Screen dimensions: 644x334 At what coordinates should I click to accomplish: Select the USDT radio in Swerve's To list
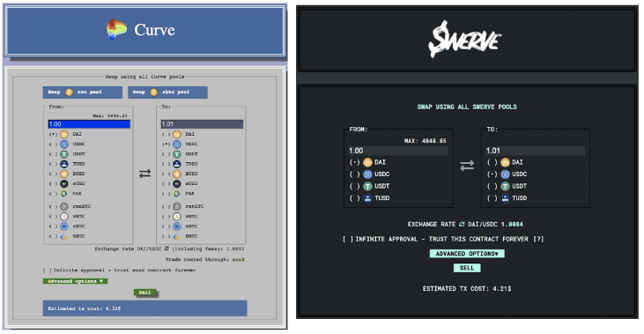[x=492, y=186]
